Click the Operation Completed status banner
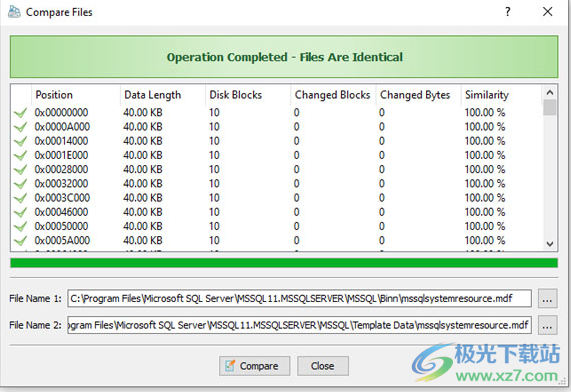This screenshot has height=392, width=571. pos(284,57)
